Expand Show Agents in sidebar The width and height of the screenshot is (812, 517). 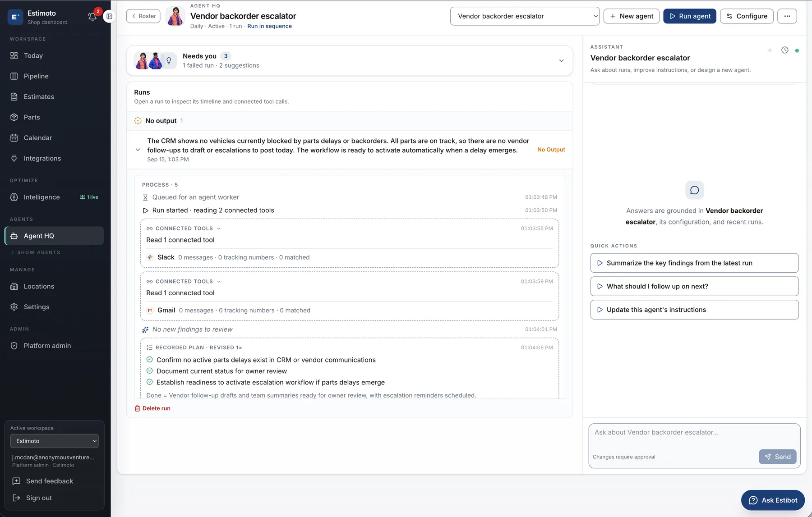[36, 252]
